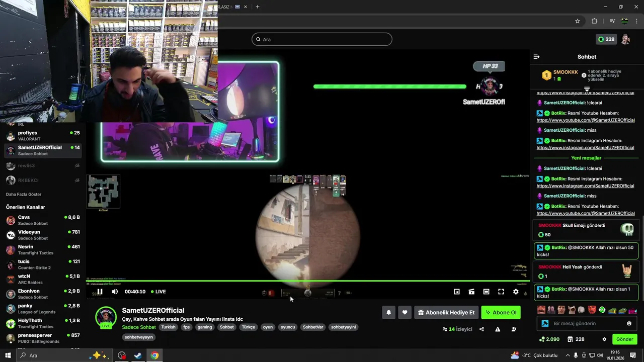Open the mini player icon
The height and width of the screenshot is (362, 644).
(457, 292)
